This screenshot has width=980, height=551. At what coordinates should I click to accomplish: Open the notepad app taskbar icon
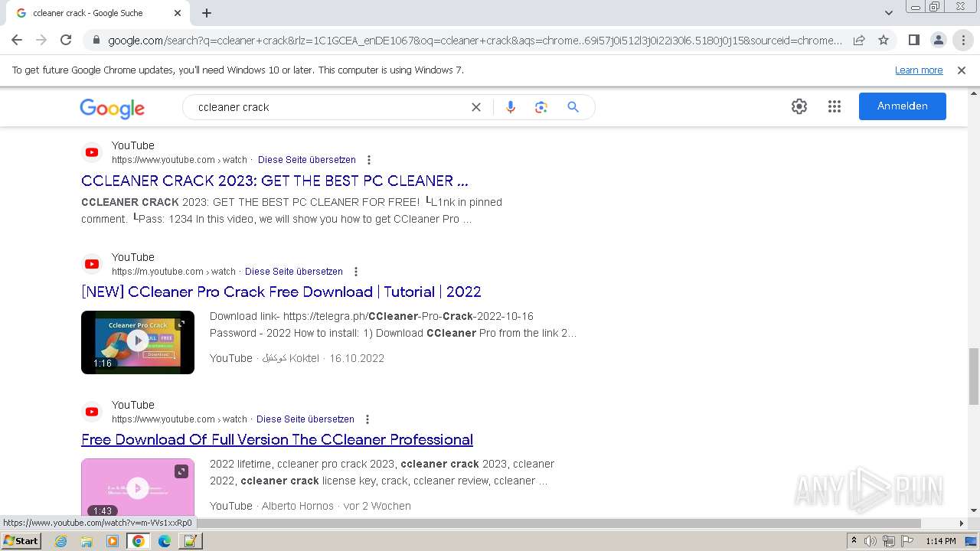[x=190, y=541]
